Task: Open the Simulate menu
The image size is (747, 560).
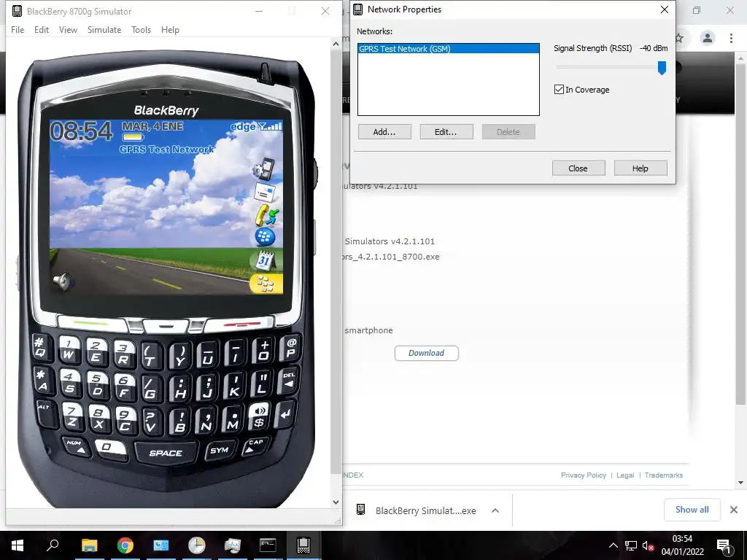Action: coord(104,29)
